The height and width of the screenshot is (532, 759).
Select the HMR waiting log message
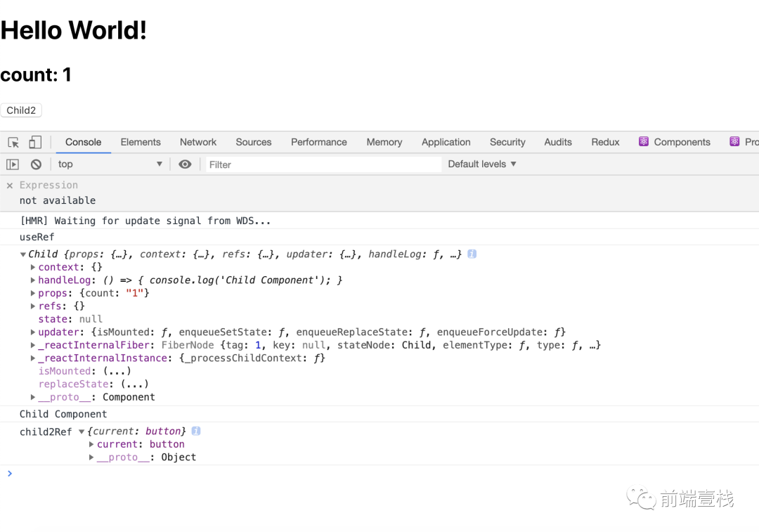145,221
